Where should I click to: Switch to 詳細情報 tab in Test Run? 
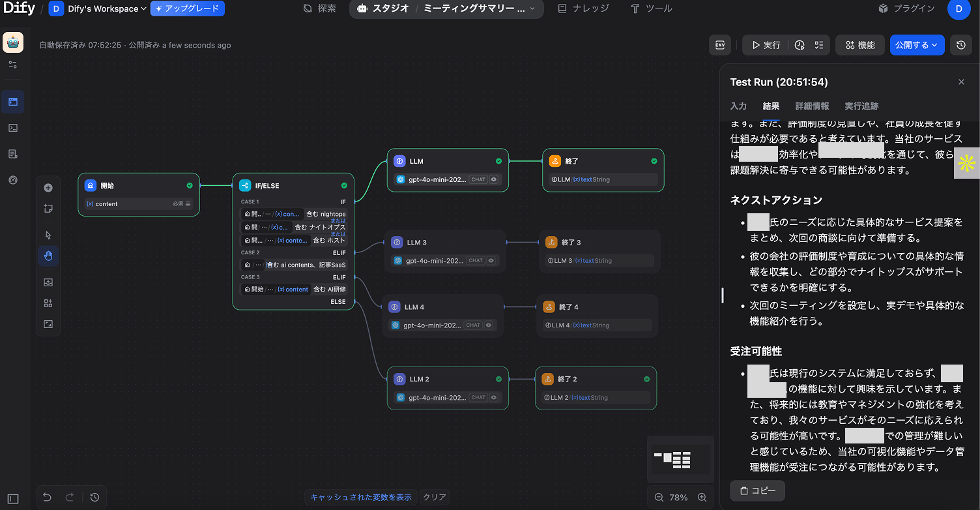[812, 106]
